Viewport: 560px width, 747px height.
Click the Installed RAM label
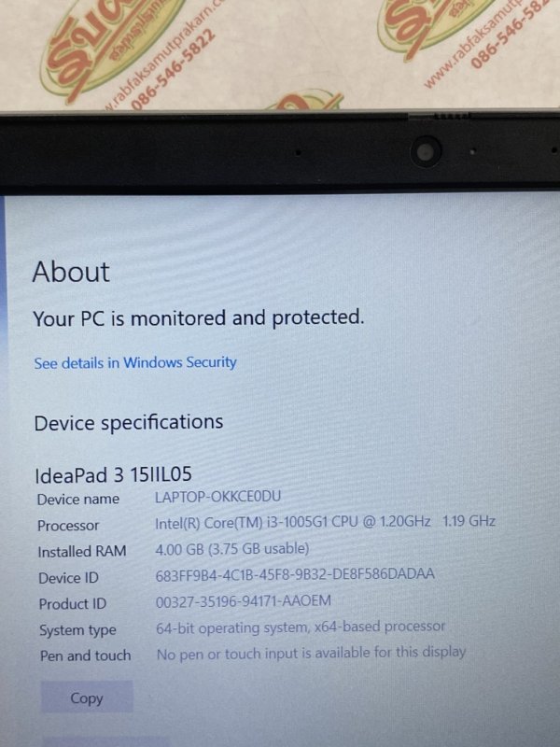click(x=82, y=552)
